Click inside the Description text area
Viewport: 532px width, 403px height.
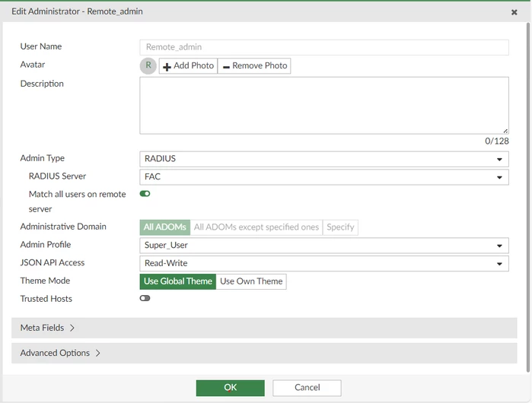pos(324,106)
